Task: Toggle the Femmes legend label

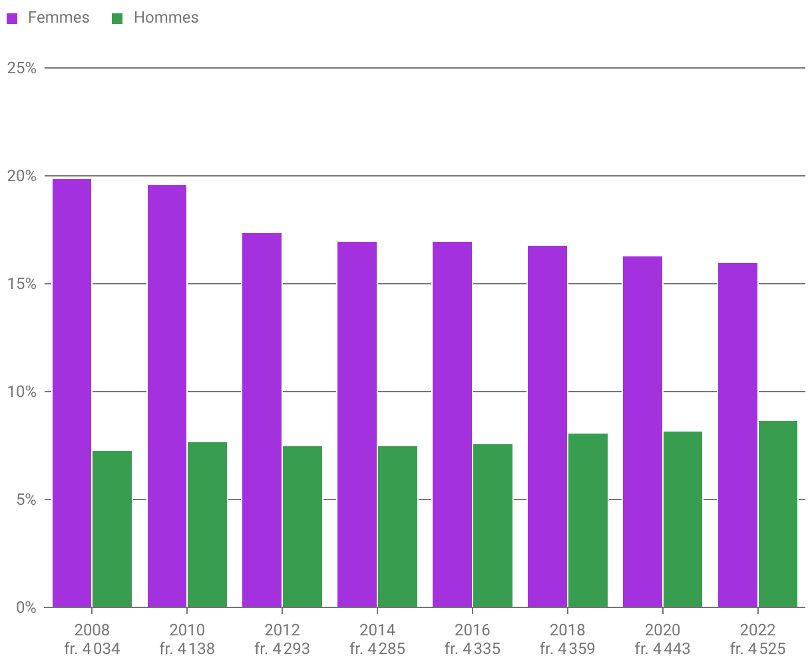Action: click(59, 18)
